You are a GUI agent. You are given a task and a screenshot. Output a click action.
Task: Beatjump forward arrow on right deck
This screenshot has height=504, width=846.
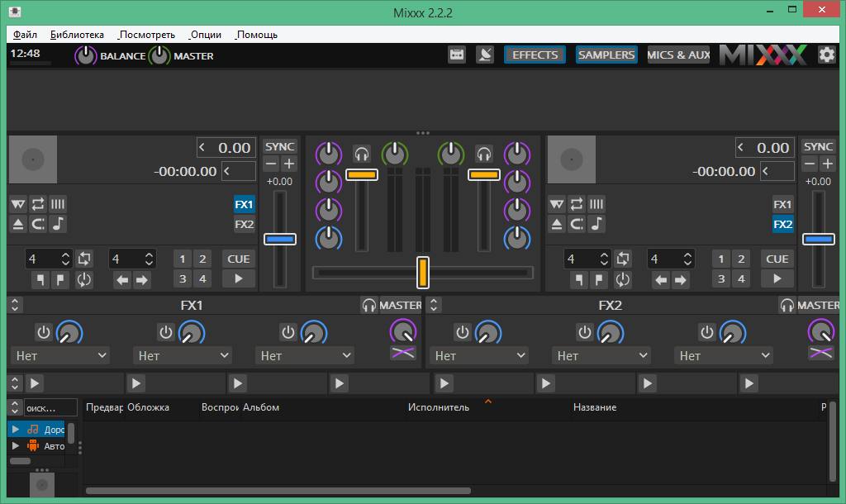point(681,279)
